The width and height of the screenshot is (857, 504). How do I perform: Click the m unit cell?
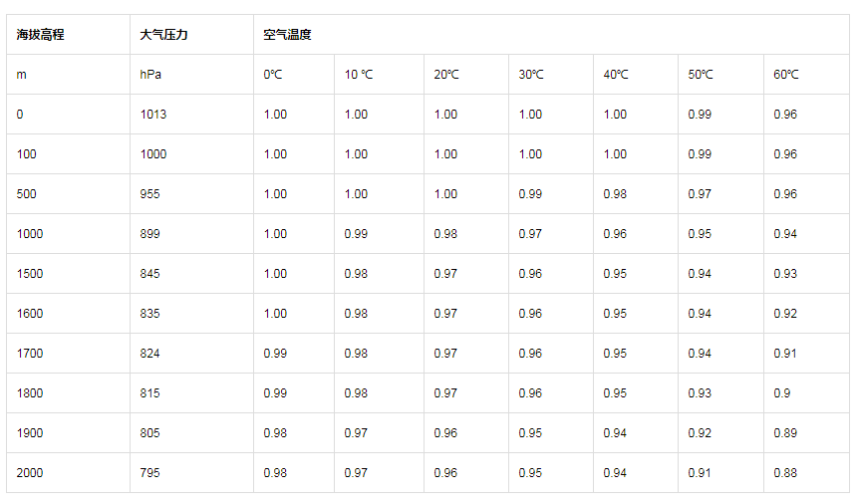click(69, 75)
